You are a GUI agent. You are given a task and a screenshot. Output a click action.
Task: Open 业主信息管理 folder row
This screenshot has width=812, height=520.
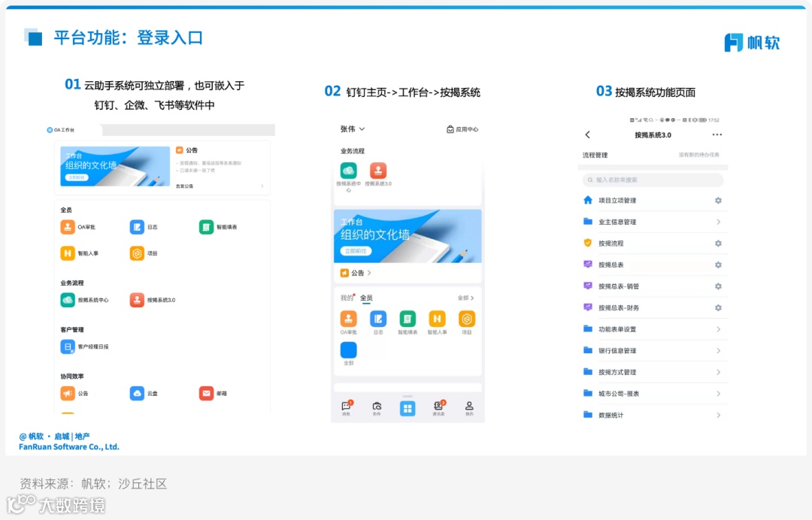653,222
